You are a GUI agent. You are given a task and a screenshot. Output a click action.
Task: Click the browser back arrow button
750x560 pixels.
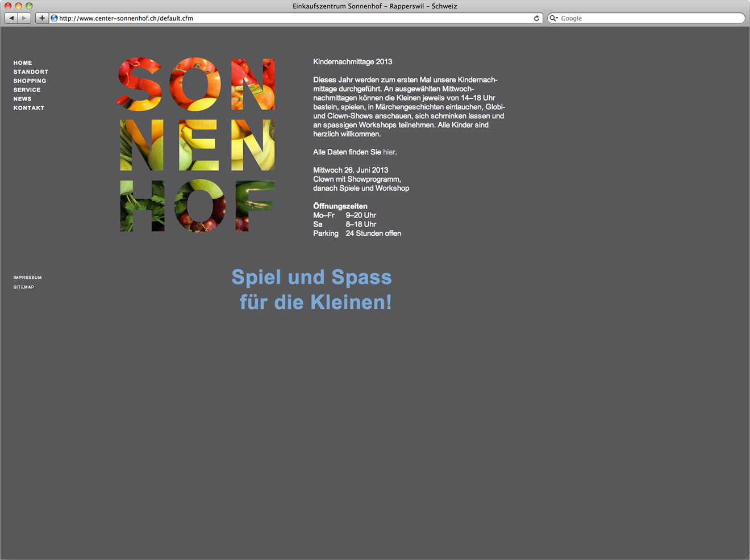pos(11,18)
